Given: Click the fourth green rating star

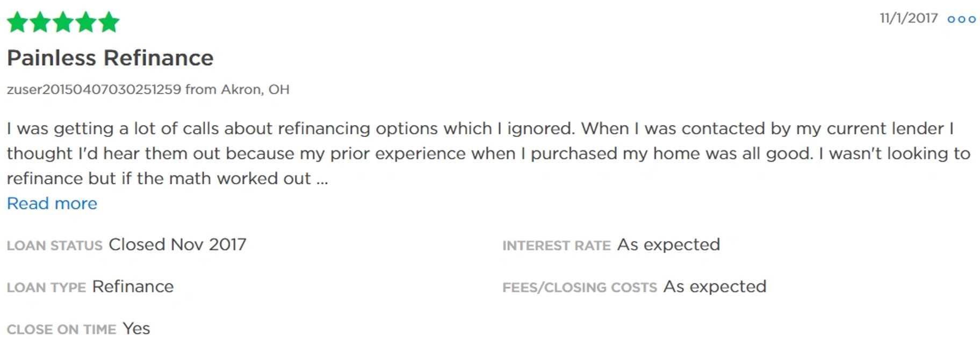Looking at the screenshot, I should click(86, 22).
